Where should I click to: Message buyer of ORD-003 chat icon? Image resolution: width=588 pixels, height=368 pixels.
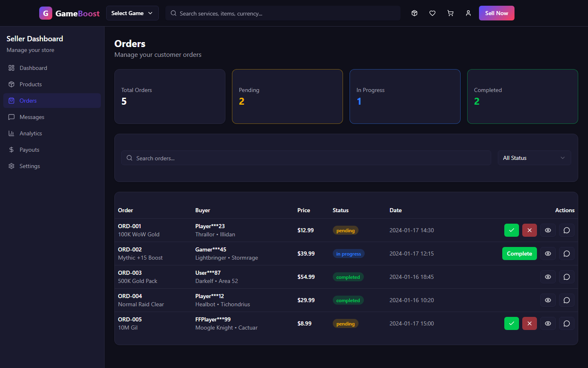coord(567,277)
